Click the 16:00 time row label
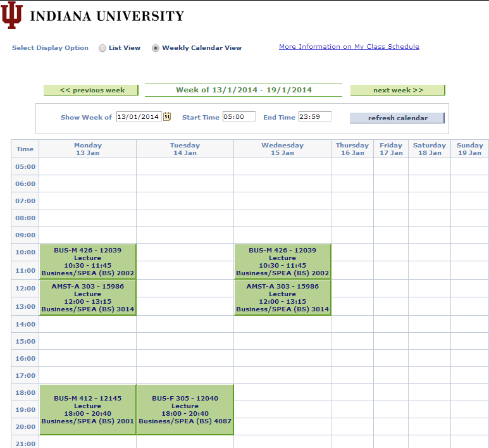The width and height of the screenshot is (489, 448). pyautogui.click(x=25, y=358)
